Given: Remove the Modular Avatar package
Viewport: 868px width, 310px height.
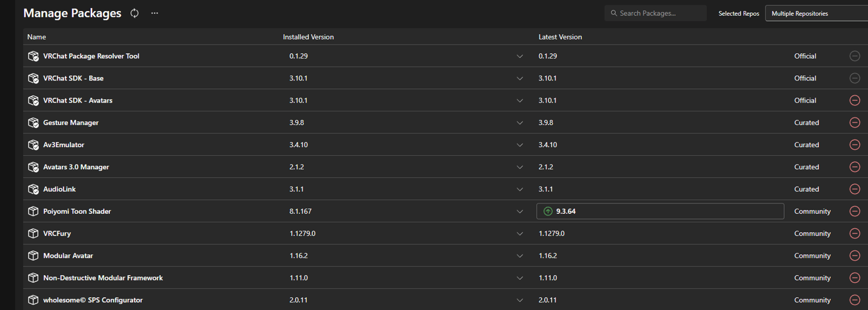Looking at the screenshot, I should pos(854,256).
